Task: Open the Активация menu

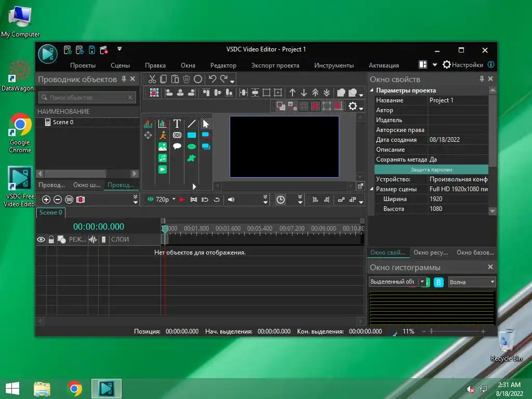Action: [x=384, y=65]
